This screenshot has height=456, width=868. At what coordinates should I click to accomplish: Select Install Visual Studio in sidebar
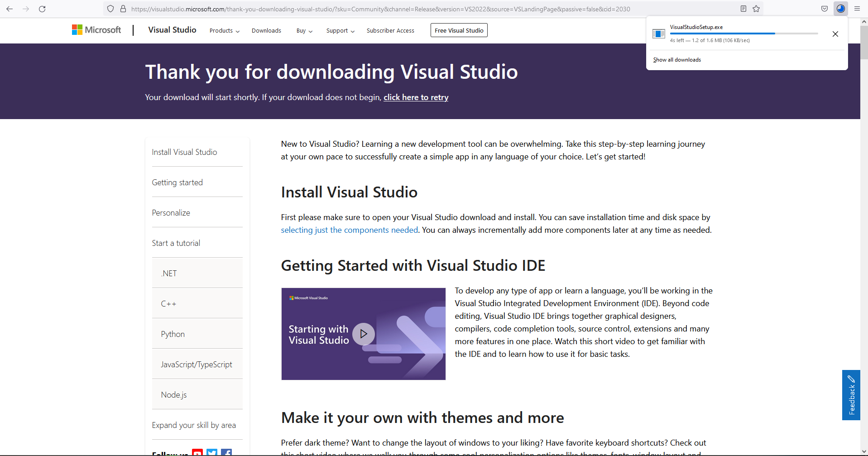[x=184, y=152]
